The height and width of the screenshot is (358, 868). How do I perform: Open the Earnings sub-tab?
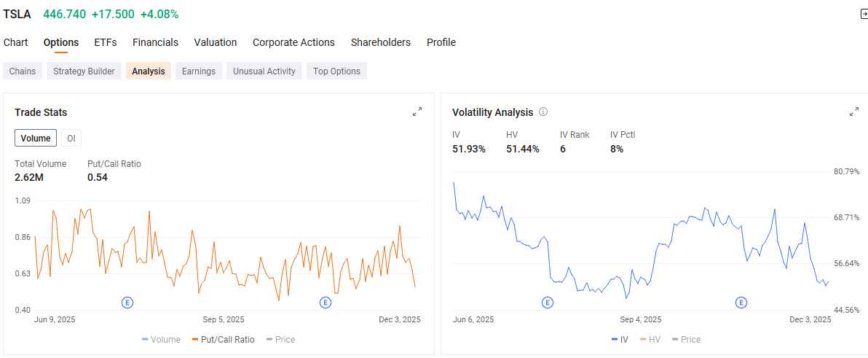pyautogui.click(x=199, y=71)
